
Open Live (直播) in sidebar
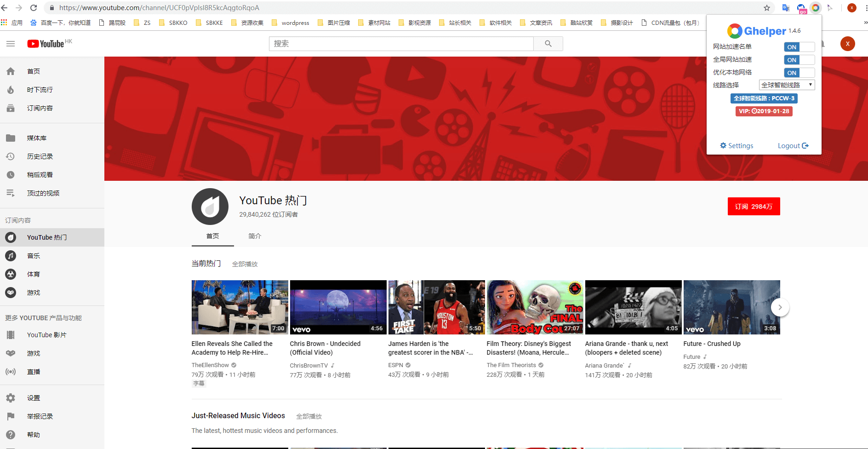[x=52, y=372]
